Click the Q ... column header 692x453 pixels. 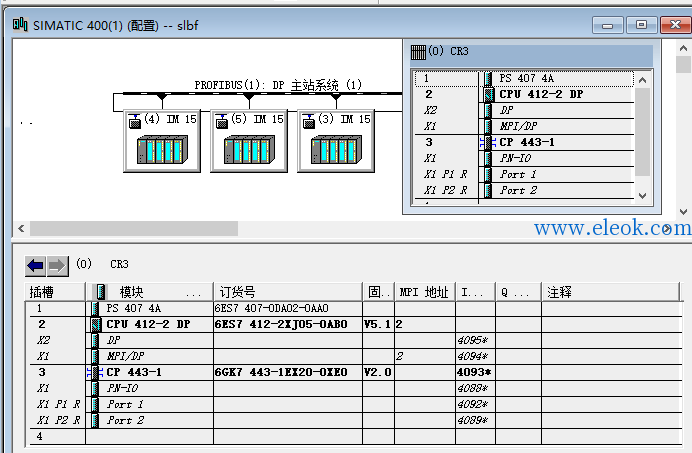[x=518, y=292]
